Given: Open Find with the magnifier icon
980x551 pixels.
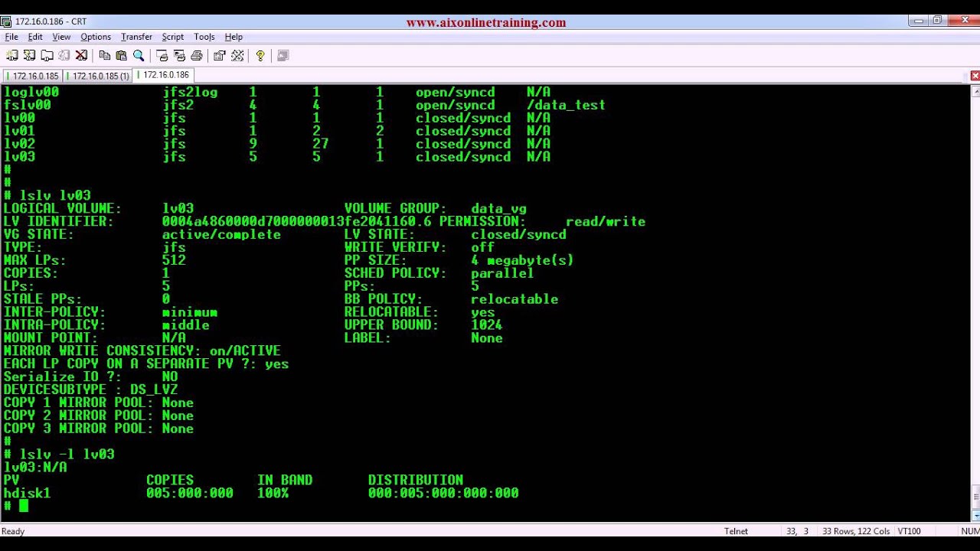Looking at the screenshot, I should click(139, 55).
